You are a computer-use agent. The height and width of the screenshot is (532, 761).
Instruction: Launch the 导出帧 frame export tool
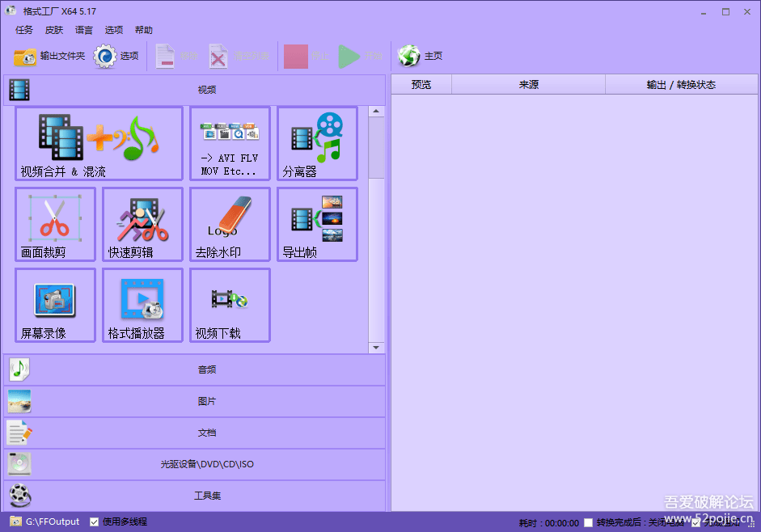pyautogui.click(x=317, y=224)
